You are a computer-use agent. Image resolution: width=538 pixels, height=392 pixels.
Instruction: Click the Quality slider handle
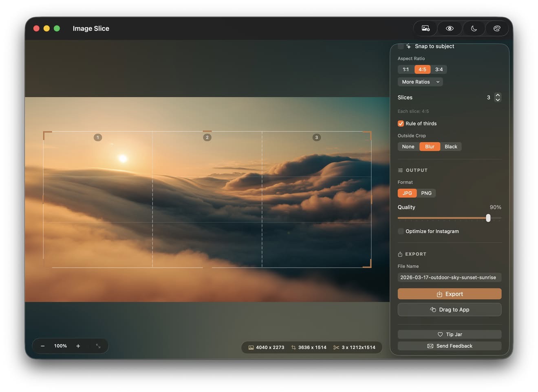tap(488, 218)
